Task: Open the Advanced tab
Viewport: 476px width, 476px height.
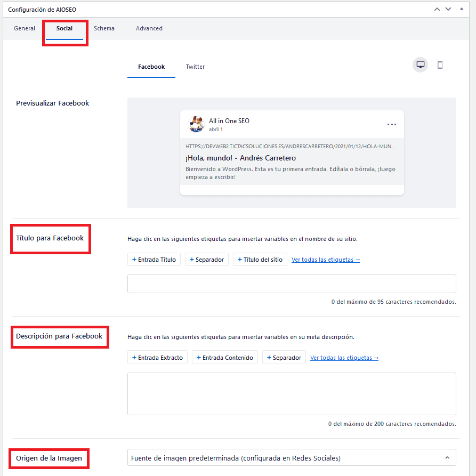Action: tap(149, 28)
